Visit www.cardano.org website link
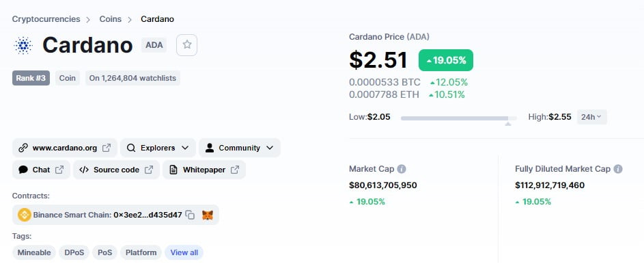Screen dimensions: 644x275 (65, 148)
